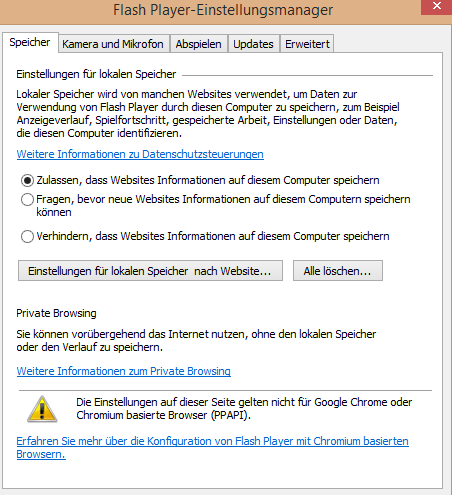Click 'Einstellungen für lokalen Speicher nach Website' button
The image size is (452, 495).
[x=150, y=271]
